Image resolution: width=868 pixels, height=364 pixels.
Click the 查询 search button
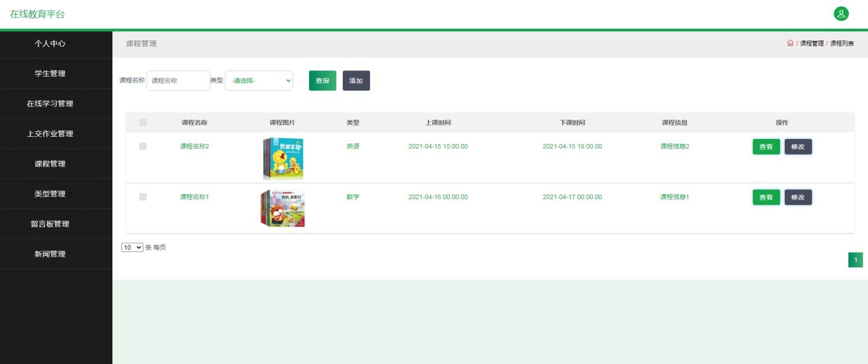click(323, 80)
